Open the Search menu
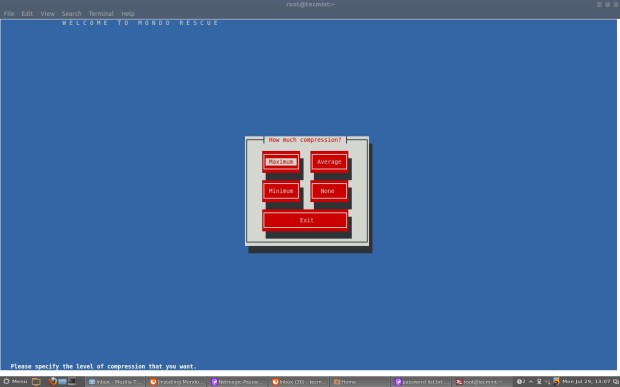Screen dimensions: 620x387 tap(71, 13)
